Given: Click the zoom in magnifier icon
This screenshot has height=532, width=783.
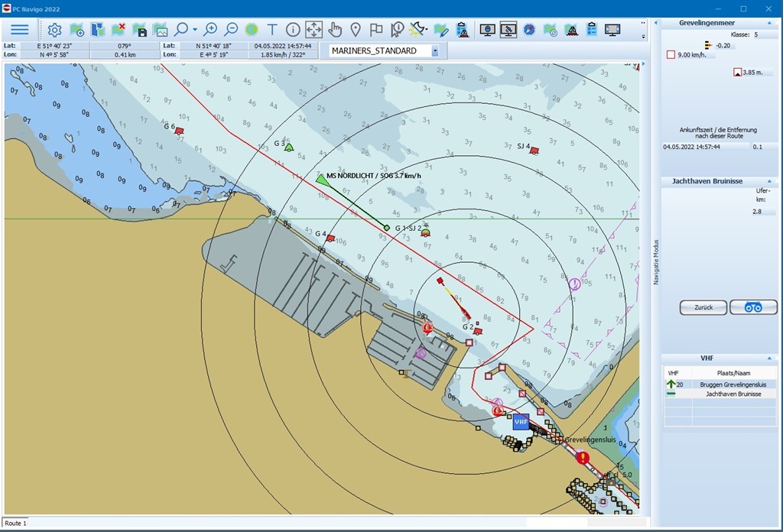Looking at the screenshot, I should coord(210,30).
